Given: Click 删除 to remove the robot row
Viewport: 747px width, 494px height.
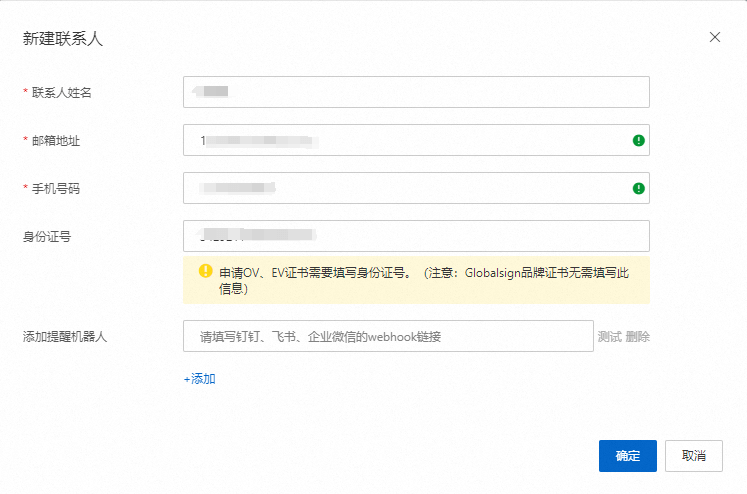Looking at the screenshot, I should [x=638, y=337].
